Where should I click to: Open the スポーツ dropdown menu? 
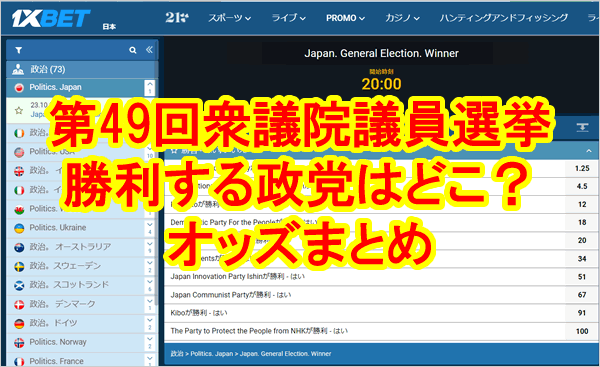(x=229, y=18)
